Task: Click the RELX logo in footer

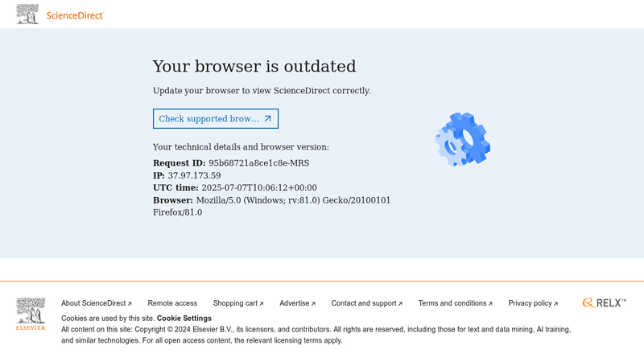Action: click(x=605, y=303)
